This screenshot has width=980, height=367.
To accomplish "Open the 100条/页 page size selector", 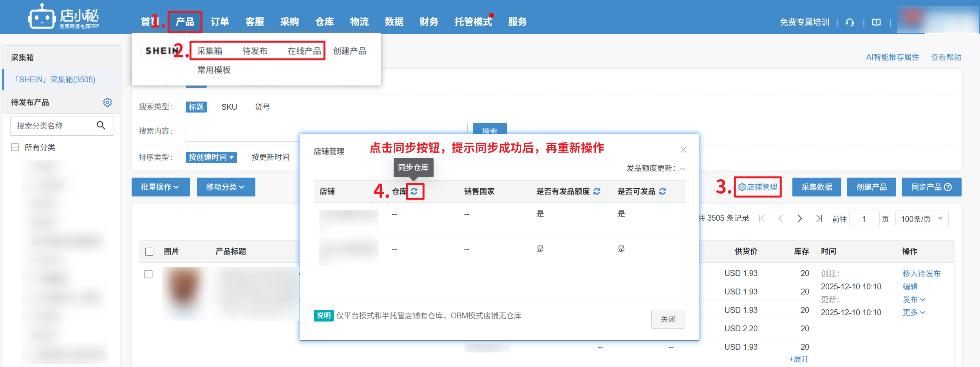I will [921, 219].
